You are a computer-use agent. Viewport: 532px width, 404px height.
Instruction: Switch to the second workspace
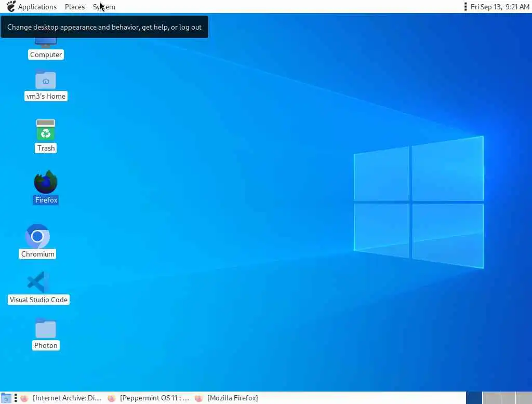pyautogui.click(x=490, y=398)
